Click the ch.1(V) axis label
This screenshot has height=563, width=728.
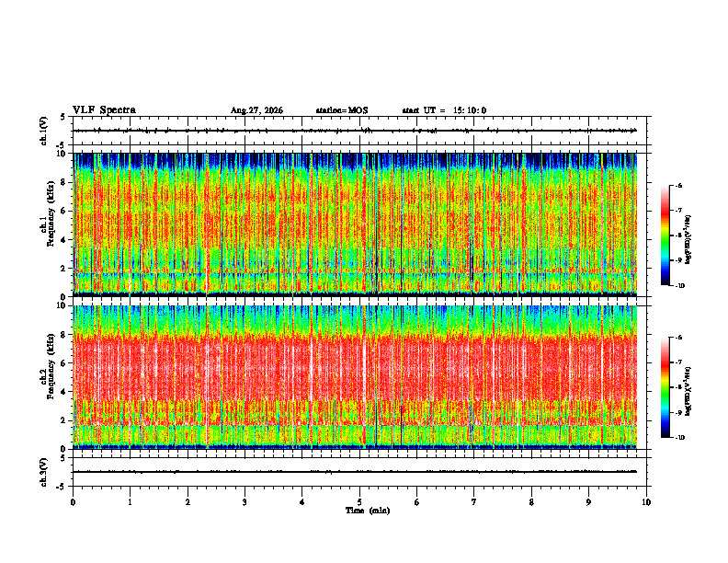click(44, 131)
